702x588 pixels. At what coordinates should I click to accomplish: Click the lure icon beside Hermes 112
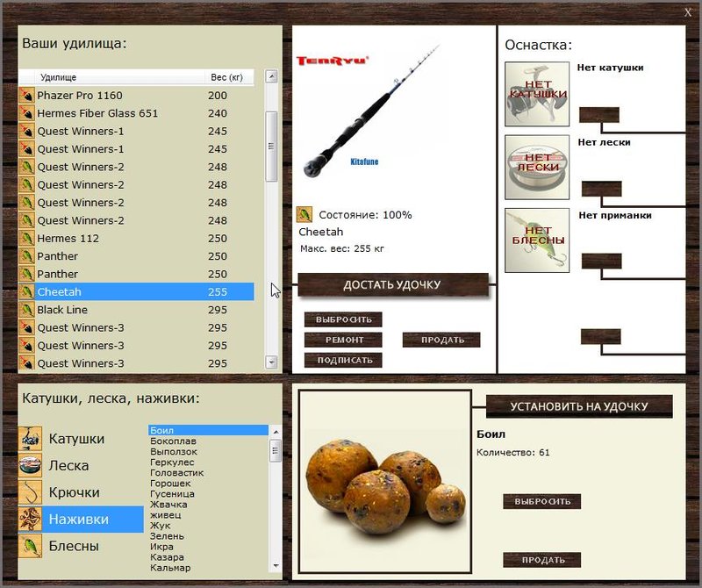point(27,238)
